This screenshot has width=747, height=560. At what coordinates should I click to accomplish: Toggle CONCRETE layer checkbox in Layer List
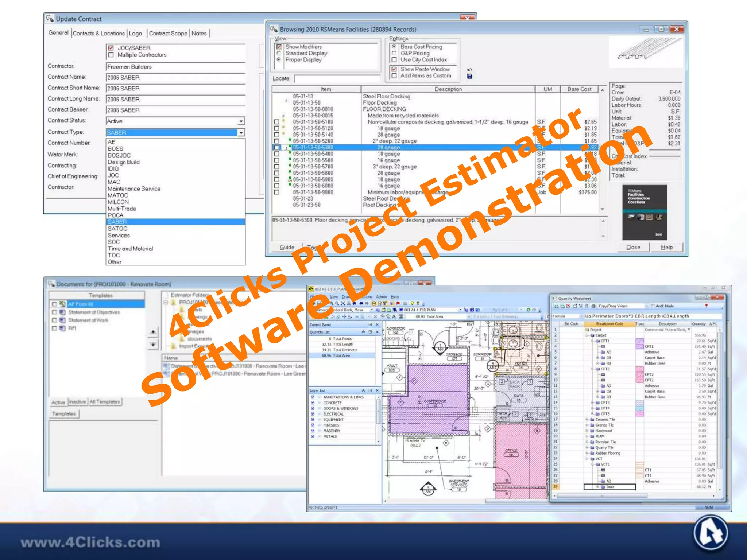tap(313, 403)
